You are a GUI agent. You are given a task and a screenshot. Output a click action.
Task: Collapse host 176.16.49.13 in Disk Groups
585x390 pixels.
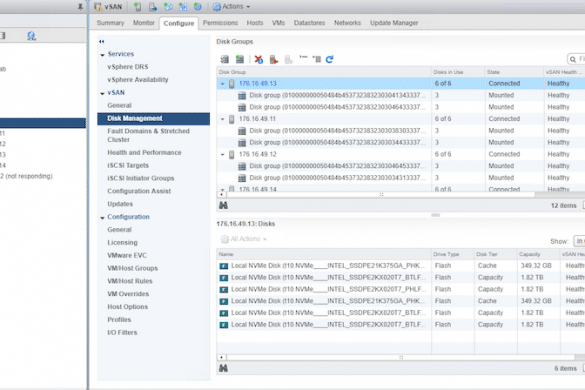(223, 84)
